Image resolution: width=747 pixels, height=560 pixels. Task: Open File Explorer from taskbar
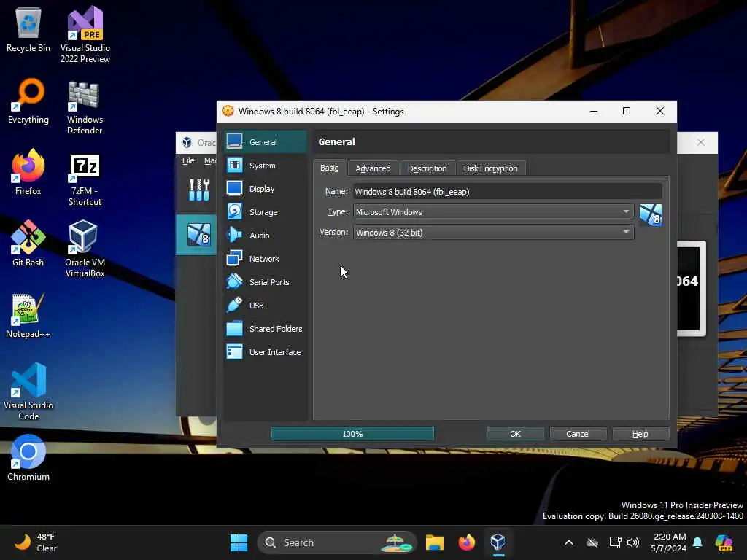tap(435, 542)
